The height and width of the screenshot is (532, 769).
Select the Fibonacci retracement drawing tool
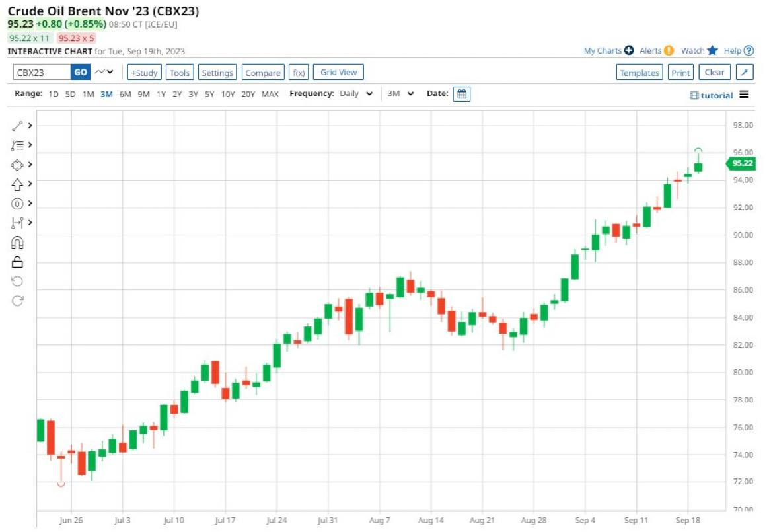[18, 145]
